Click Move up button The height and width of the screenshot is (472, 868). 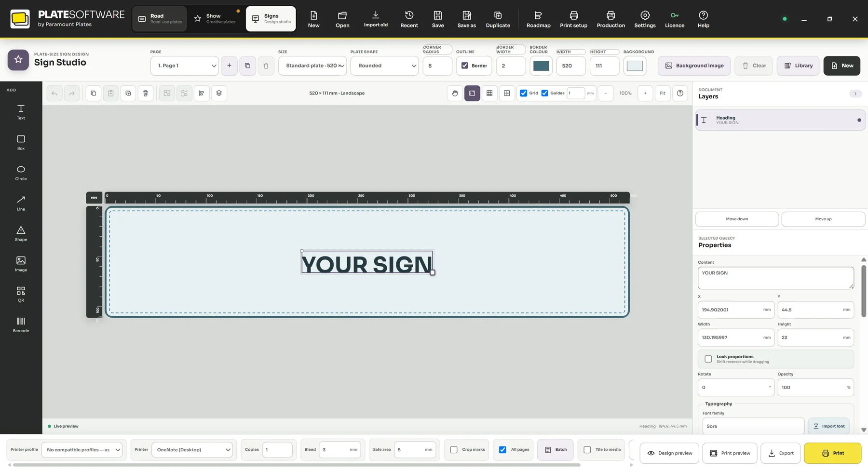[x=823, y=219]
